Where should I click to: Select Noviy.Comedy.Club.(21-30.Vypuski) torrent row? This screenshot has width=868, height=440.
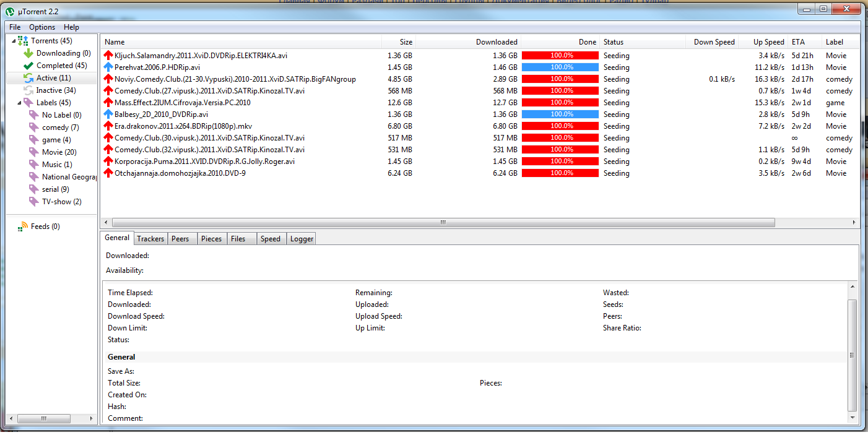(x=480, y=79)
